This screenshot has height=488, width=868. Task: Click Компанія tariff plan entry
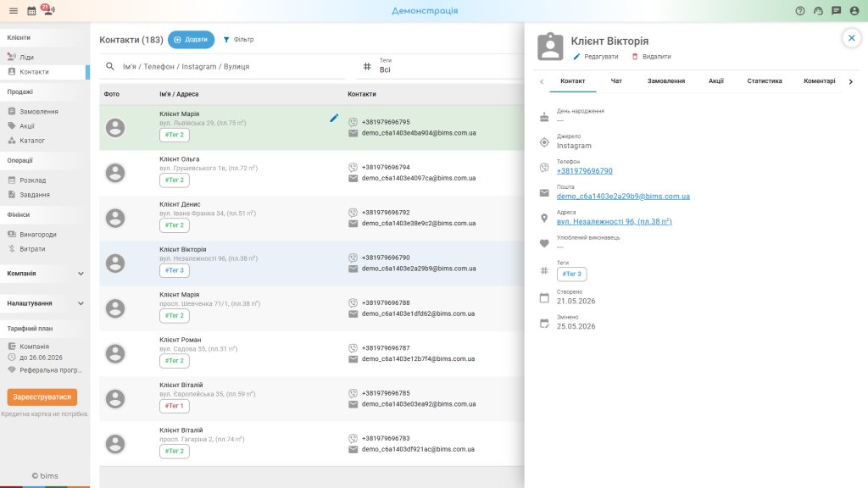click(34, 347)
